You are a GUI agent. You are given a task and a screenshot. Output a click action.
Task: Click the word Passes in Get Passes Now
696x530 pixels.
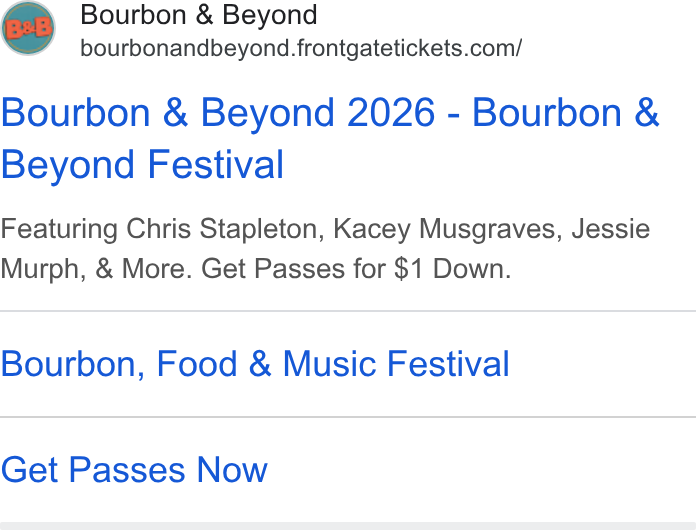point(127,470)
